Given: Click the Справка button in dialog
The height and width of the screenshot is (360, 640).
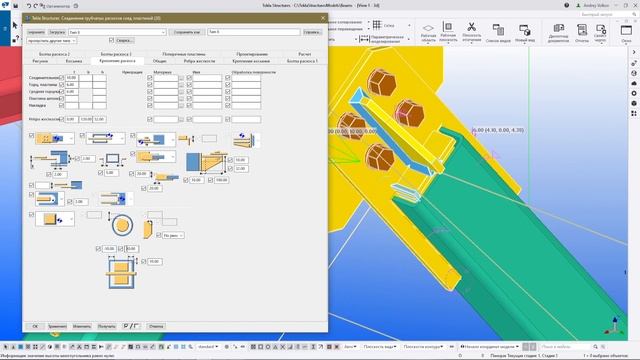Looking at the screenshot, I should pyautogui.click(x=312, y=32).
